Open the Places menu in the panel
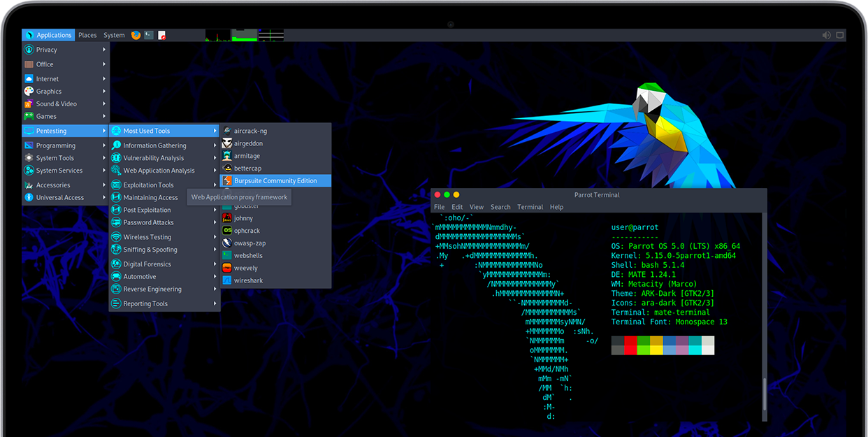The image size is (868, 437). pyautogui.click(x=87, y=35)
